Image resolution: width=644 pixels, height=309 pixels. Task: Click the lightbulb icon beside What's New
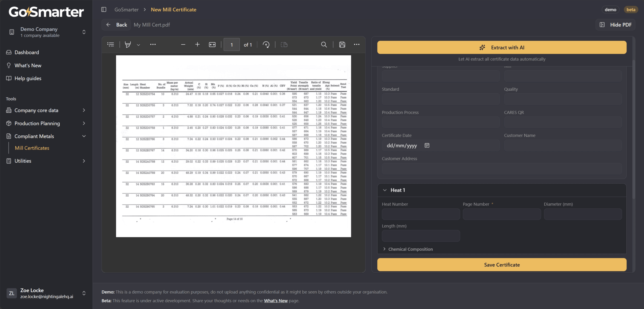9,65
